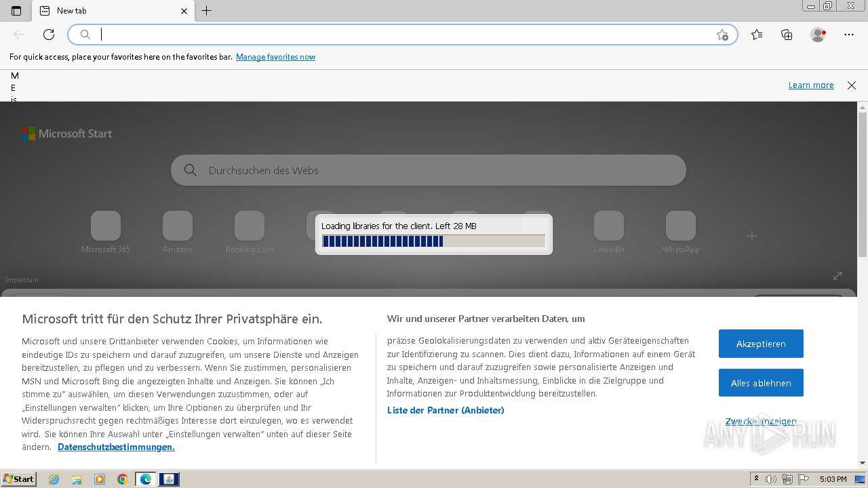Open the Action Center flag icon
Viewport: 868px width, 488px height.
(x=802, y=479)
